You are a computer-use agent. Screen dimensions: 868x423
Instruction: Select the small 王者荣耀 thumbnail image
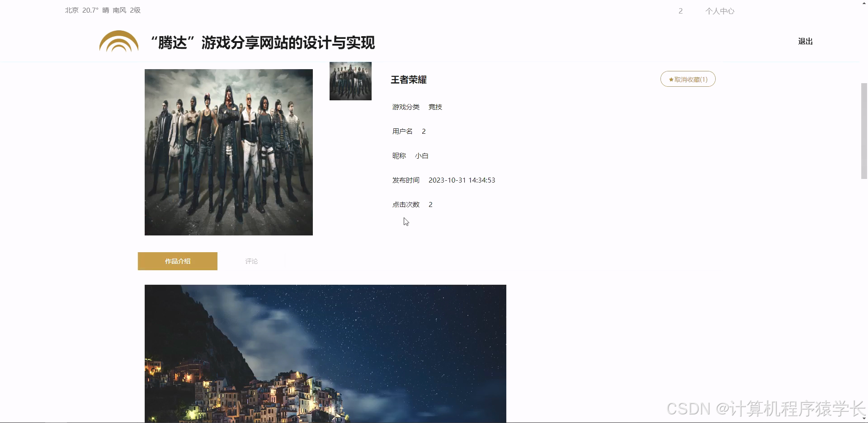[350, 81]
